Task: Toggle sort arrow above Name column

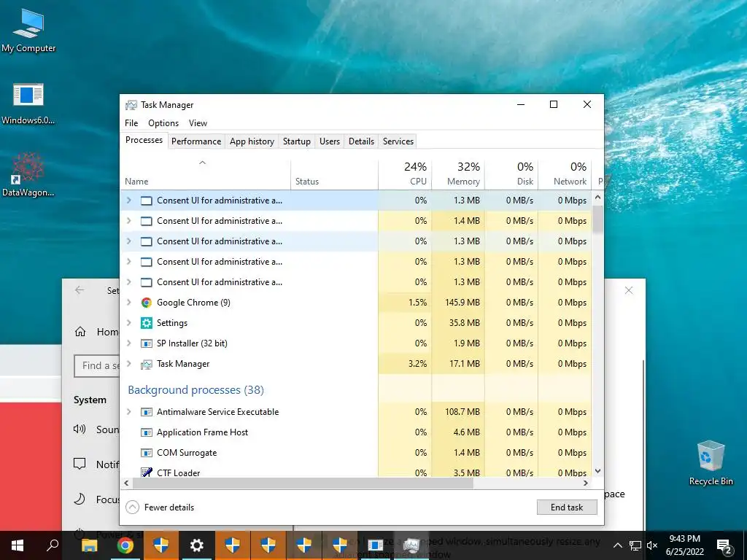Action: click(x=203, y=163)
